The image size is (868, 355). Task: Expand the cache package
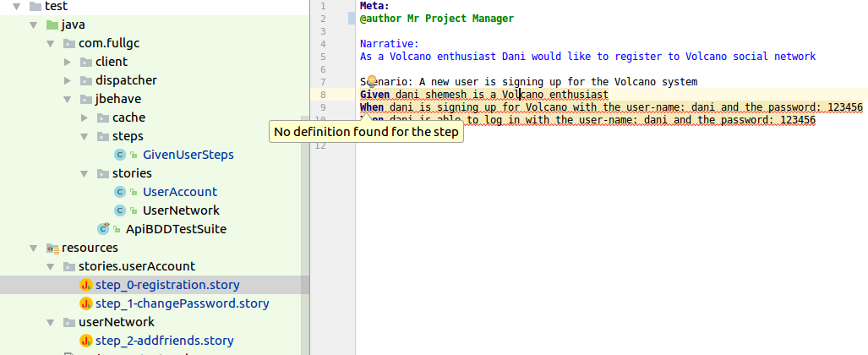tap(85, 117)
